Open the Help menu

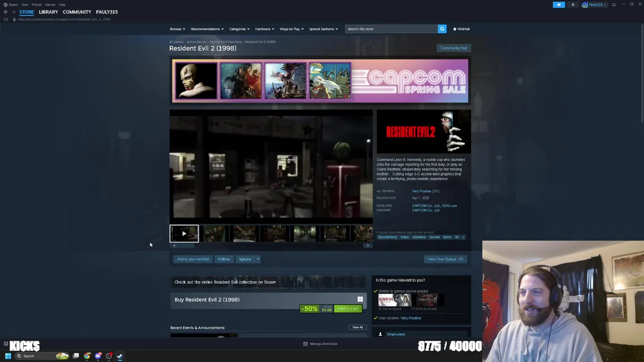[x=62, y=5]
